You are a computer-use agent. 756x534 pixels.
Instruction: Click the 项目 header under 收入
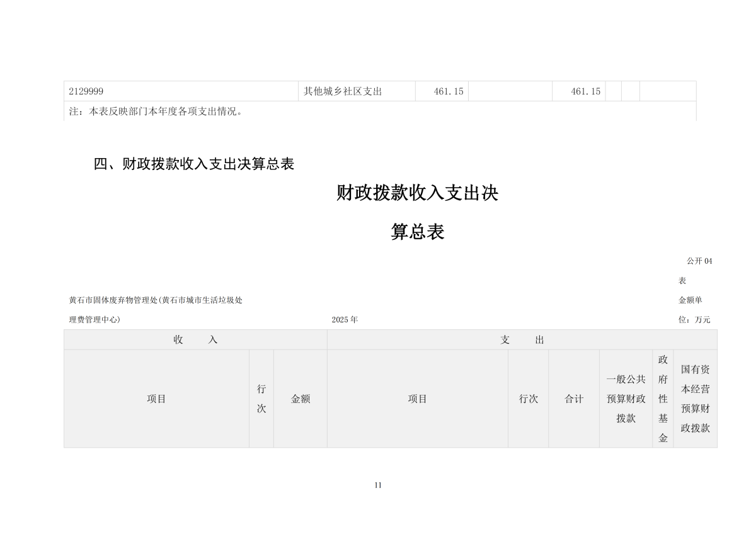point(156,399)
